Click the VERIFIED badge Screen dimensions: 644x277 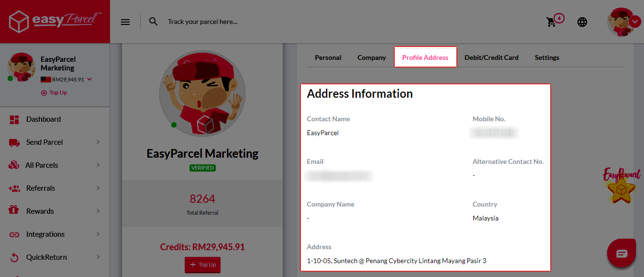click(x=202, y=168)
